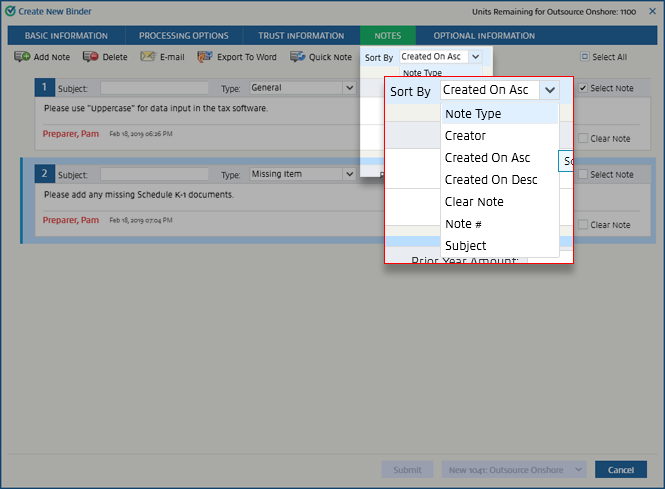Click the Add Note icon
The image size is (665, 489).
pos(22,57)
